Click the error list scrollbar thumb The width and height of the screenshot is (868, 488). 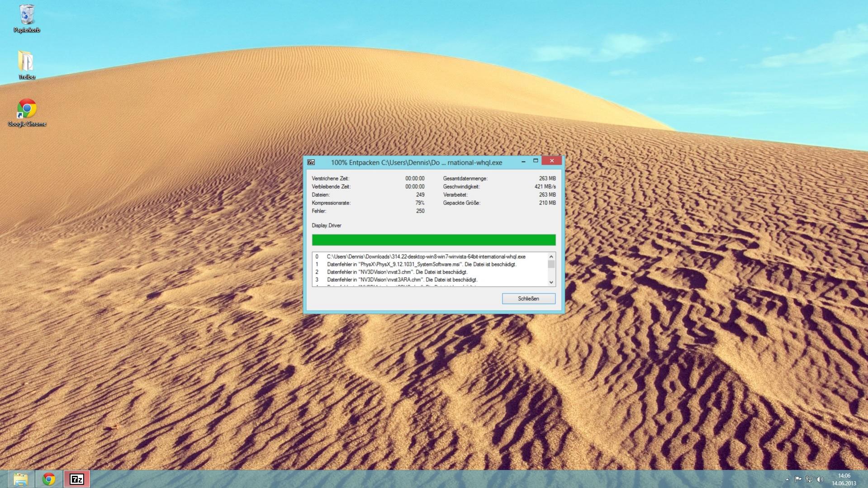tap(551, 264)
